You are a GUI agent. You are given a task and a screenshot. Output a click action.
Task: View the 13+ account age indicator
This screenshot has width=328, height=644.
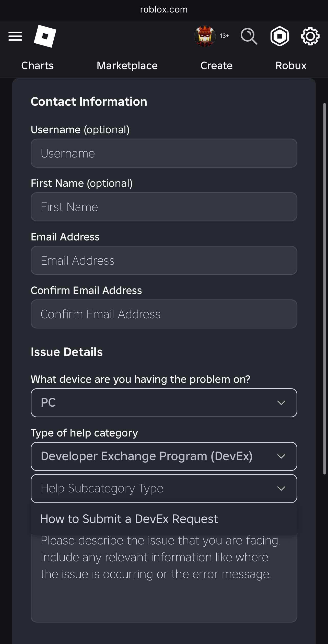224,36
